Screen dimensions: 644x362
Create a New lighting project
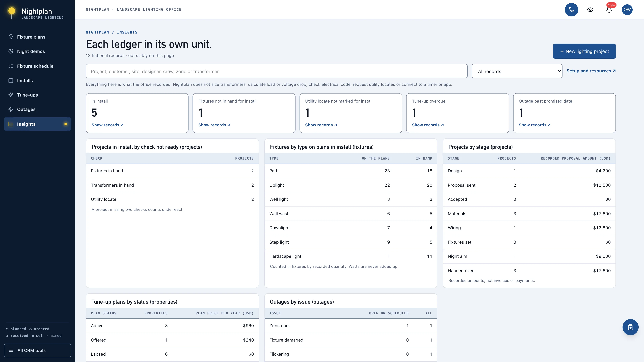coord(584,51)
